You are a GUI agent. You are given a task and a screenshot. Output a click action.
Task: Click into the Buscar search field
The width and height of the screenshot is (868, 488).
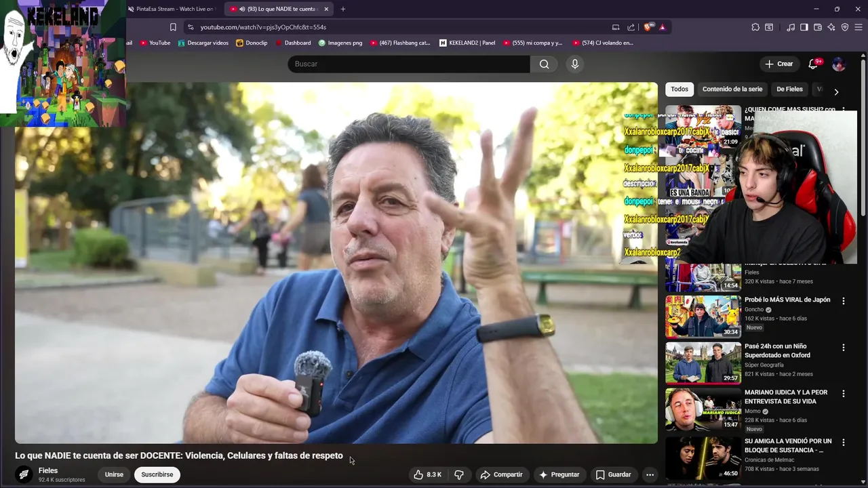409,64
